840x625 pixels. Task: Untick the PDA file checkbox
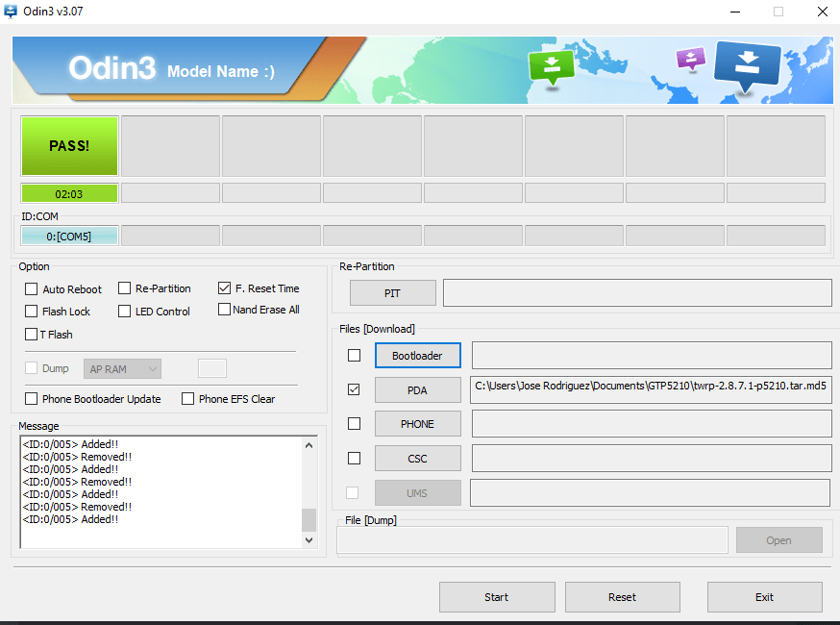point(354,389)
